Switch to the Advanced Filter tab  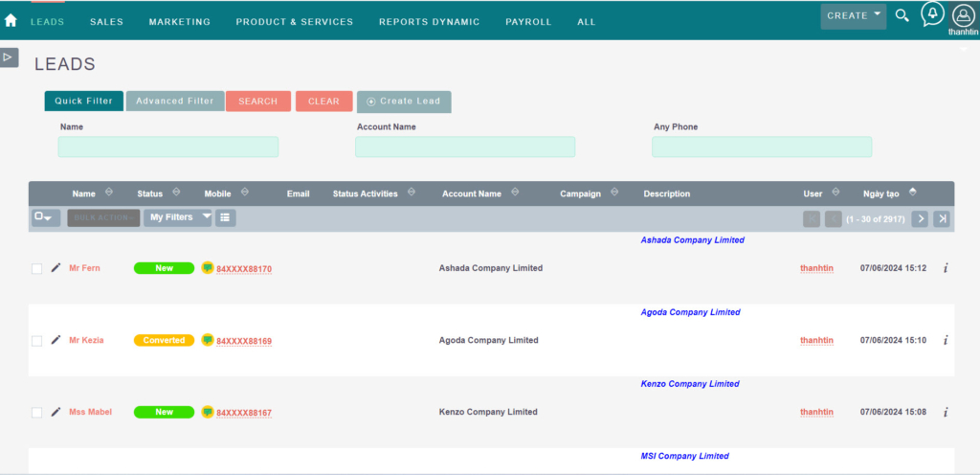click(175, 101)
